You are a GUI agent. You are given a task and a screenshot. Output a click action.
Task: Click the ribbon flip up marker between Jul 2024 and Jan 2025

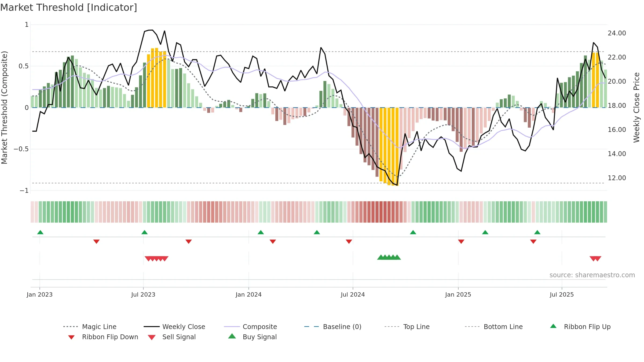coord(413,232)
